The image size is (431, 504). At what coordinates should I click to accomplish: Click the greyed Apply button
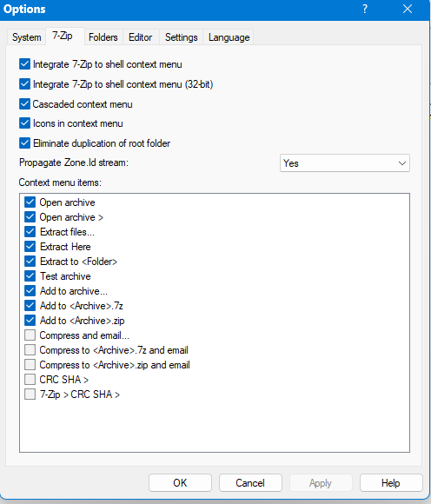click(321, 483)
